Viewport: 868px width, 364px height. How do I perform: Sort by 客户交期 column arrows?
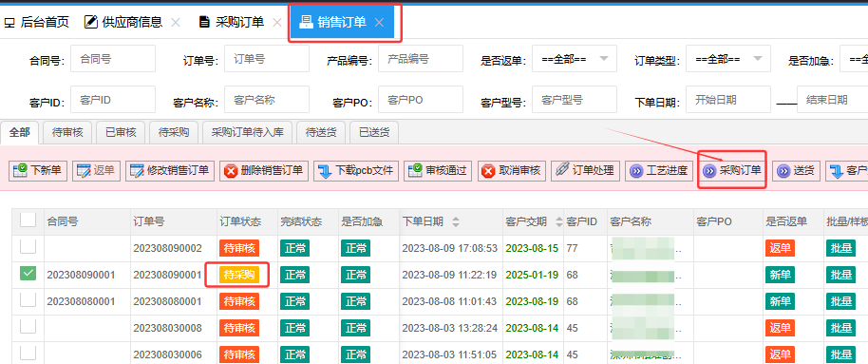(559, 222)
